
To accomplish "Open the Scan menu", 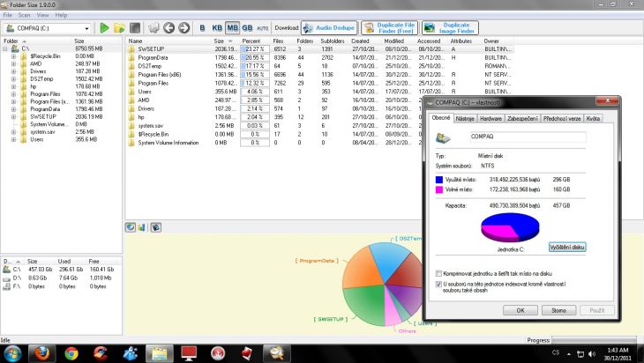I will pyautogui.click(x=24, y=15).
